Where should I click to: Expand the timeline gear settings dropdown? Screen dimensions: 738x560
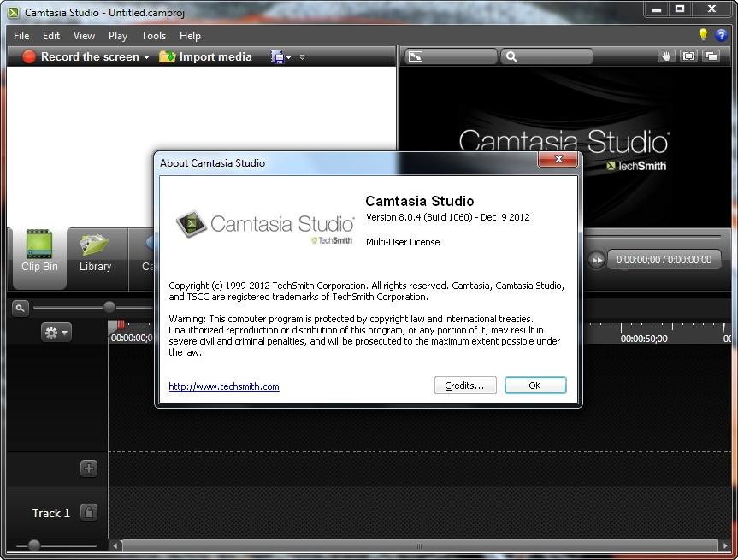[x=56, y=332]
